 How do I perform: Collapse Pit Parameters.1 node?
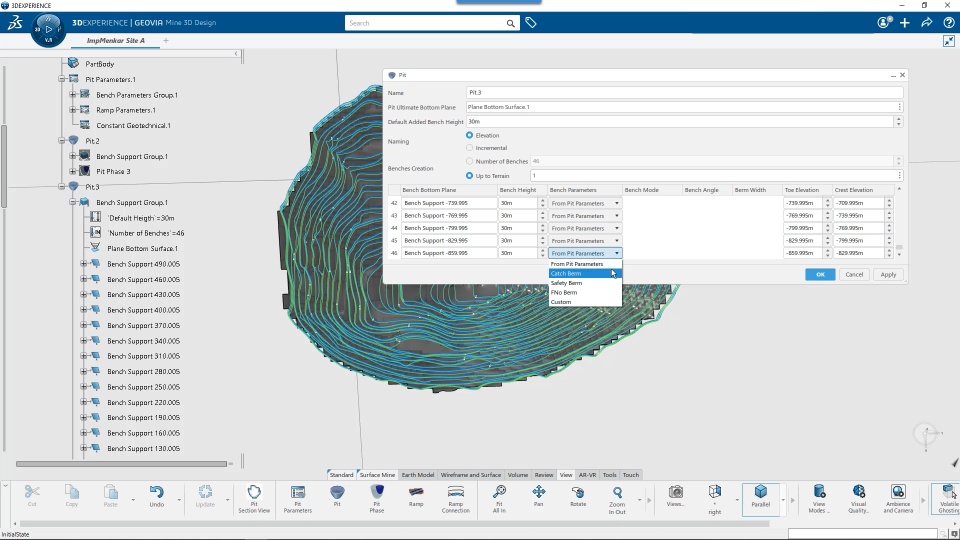coord(62,79)
